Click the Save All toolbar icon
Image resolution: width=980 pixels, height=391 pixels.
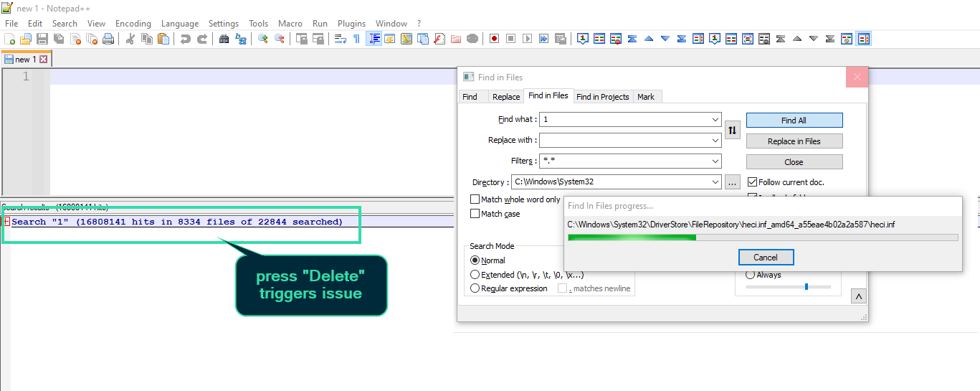(58, 39)
